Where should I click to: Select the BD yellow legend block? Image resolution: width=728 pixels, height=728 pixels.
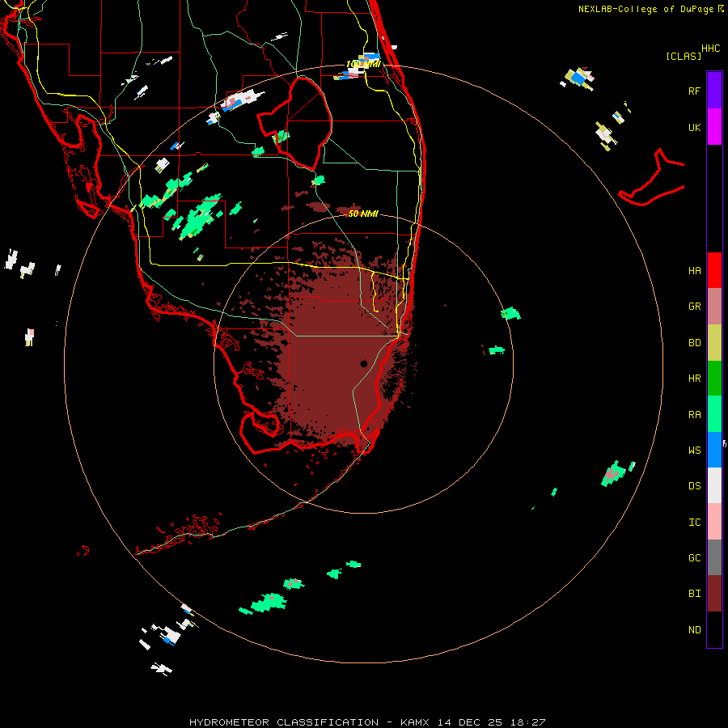click(x=714, y=343)
